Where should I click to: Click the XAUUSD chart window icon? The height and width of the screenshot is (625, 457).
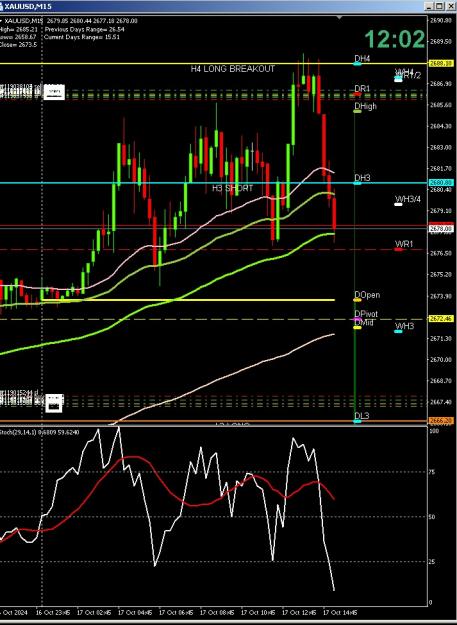tap(1, 6)
